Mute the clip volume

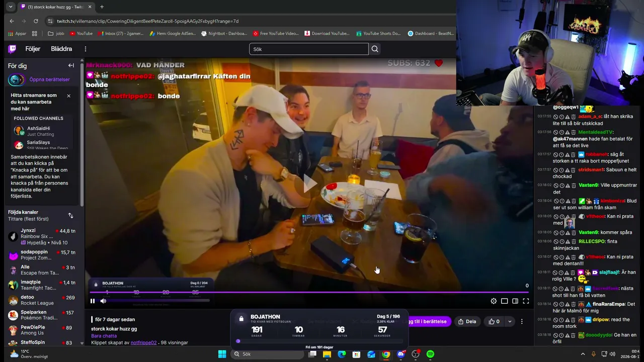103,301
